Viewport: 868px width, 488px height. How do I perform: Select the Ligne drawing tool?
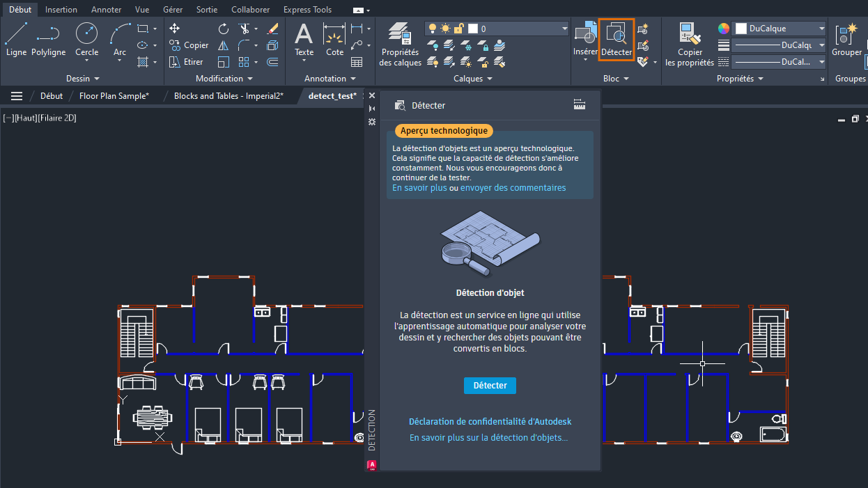(16, 39)
